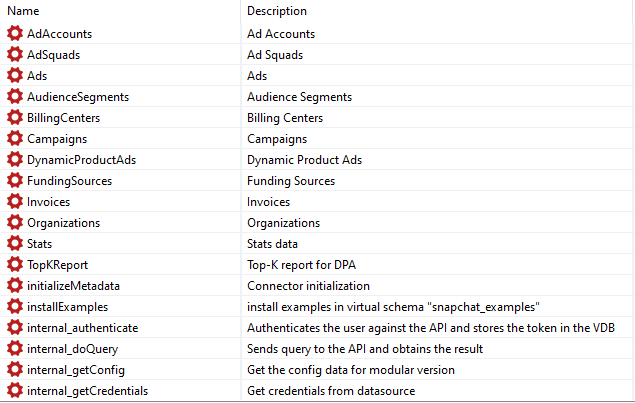The image size is (635, 403).
Task: Select the Ads procedure gear icon
Action: click(14, 76)
